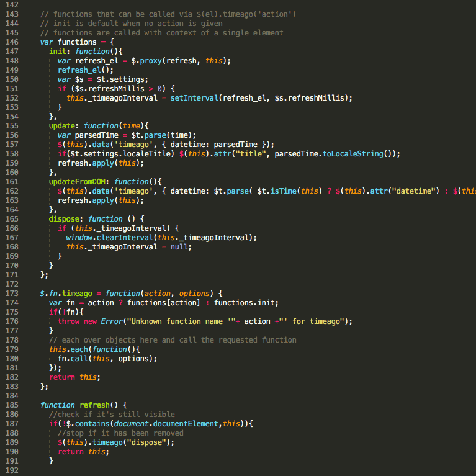Click line number 173 in the gutter
Viewport: 476px width, 476px height.
tap(12, 294)
